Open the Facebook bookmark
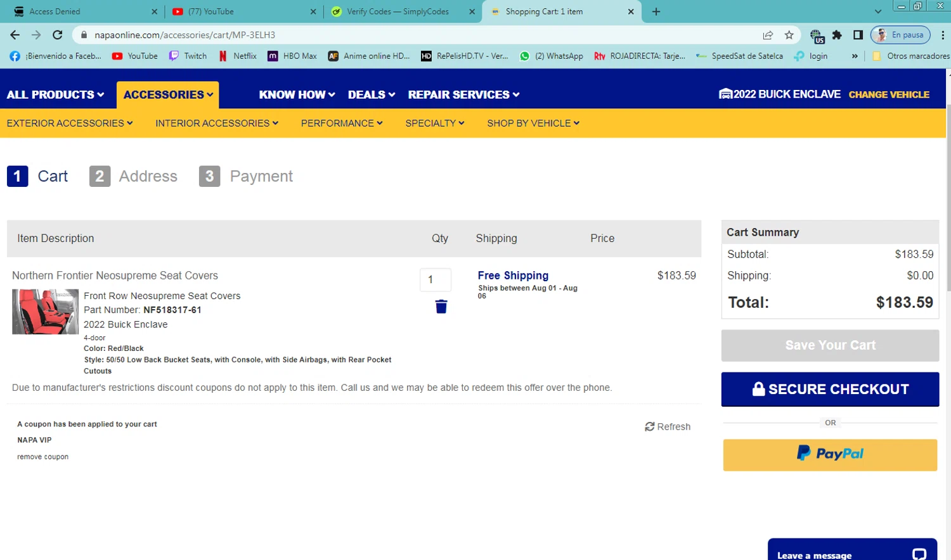The width and height of the screenshot is (951, 560). [x=55, y=56]
